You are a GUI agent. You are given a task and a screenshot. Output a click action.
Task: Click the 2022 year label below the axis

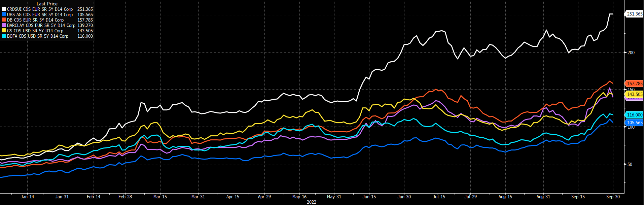[x=312, y=202]
